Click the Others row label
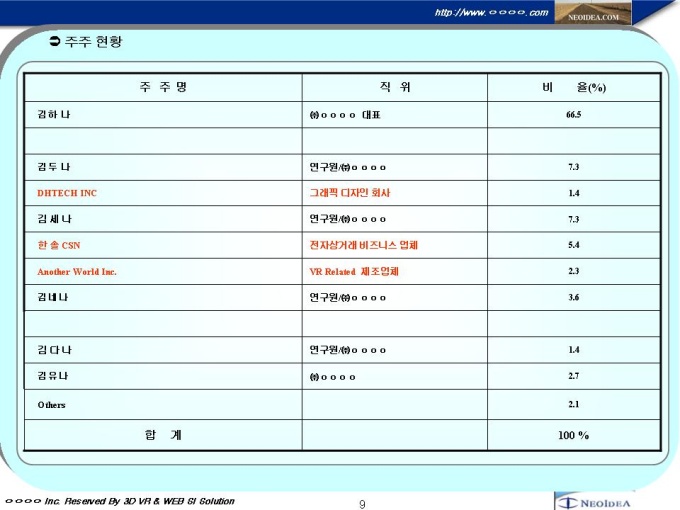The image size is (680, 510). click(51, 405)
